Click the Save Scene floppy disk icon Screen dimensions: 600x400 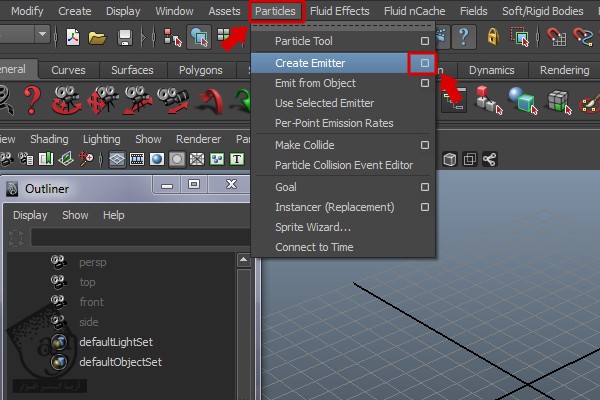(x=124, y=37)
